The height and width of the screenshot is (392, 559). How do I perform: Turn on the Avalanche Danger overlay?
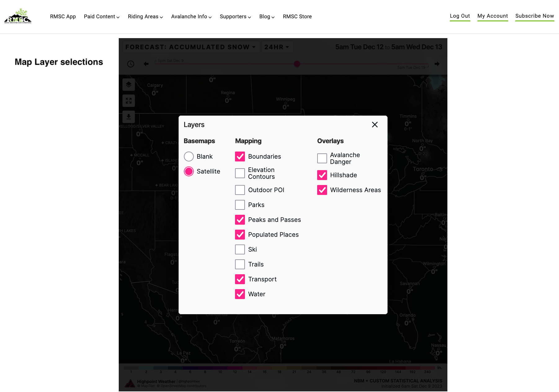pyautogui.click(x=322, y=158)
